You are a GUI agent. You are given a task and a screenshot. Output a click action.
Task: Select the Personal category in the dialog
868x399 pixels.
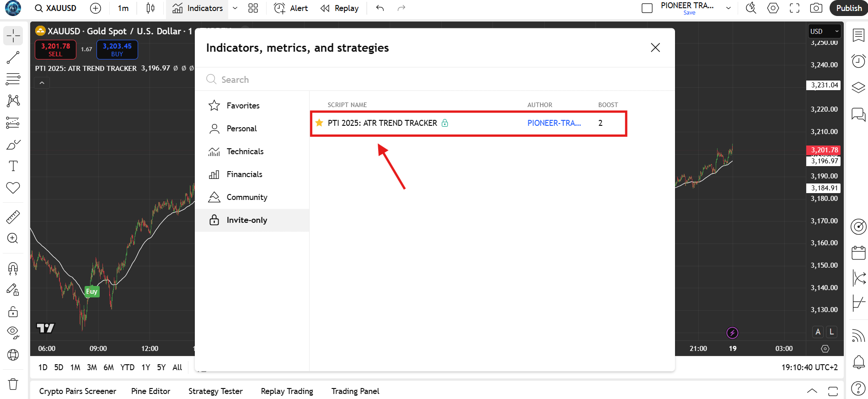click(x=252, y=129)
